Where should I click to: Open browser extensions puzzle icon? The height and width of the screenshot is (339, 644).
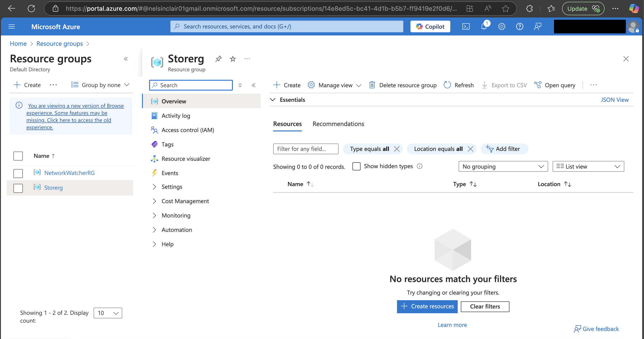tap(530, 9)
